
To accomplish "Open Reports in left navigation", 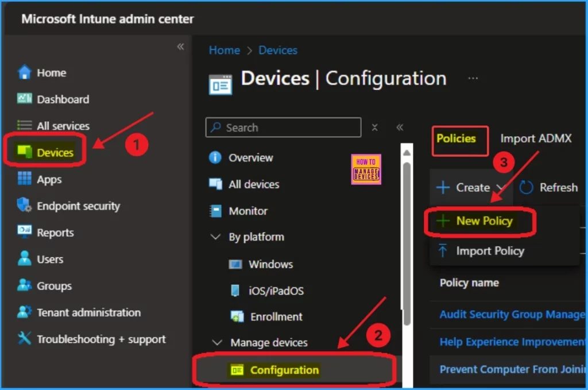I will click(55, 233).
